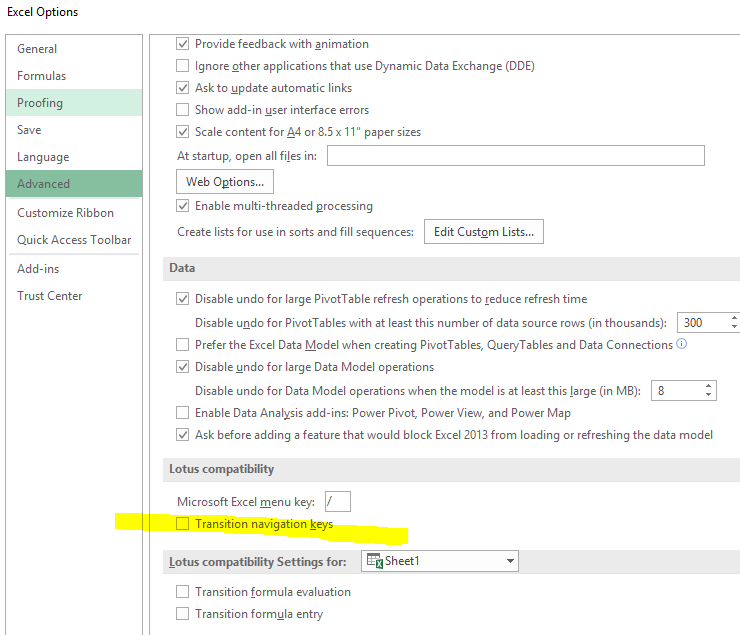Viewport: 740px width, 635px height.
Task: Click the Sheet1 worksheet icon in dropdown
Action: click(x=375, y=561)
